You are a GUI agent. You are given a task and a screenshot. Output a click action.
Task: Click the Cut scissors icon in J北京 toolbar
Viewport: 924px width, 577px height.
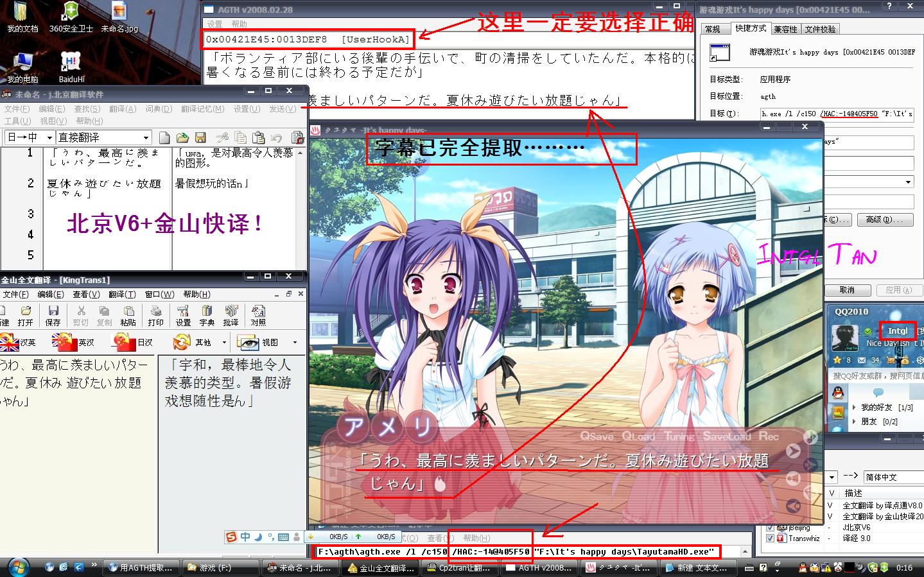coord(222,137)
